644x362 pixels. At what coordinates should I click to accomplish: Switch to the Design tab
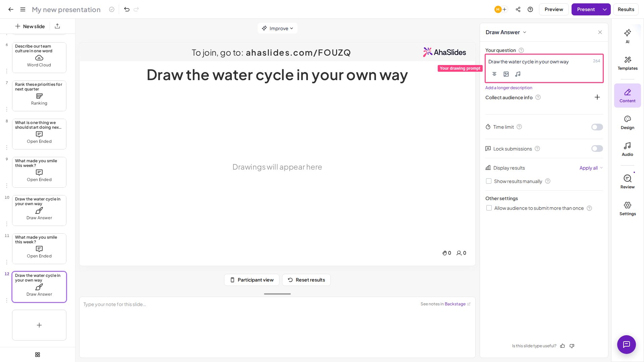coord(628,122)
